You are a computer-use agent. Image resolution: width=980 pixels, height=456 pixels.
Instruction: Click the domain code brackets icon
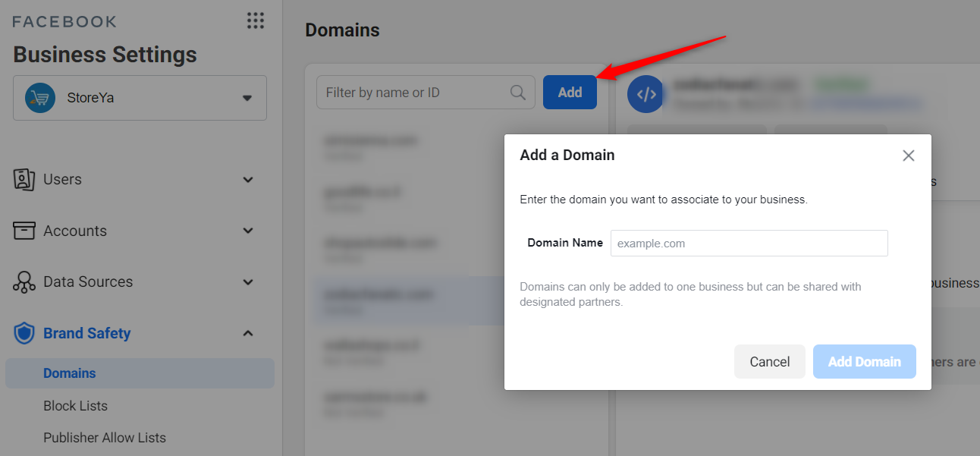(645, 95)
